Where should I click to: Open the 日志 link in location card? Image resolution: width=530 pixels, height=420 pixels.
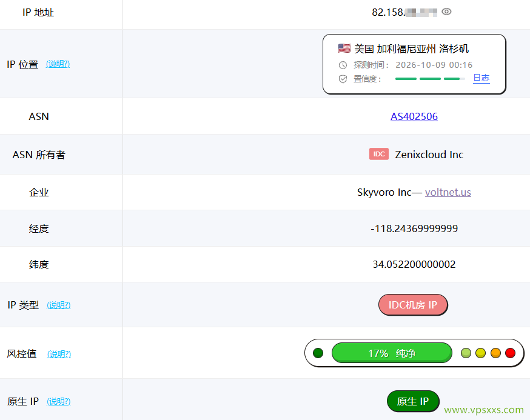(481, 78)
